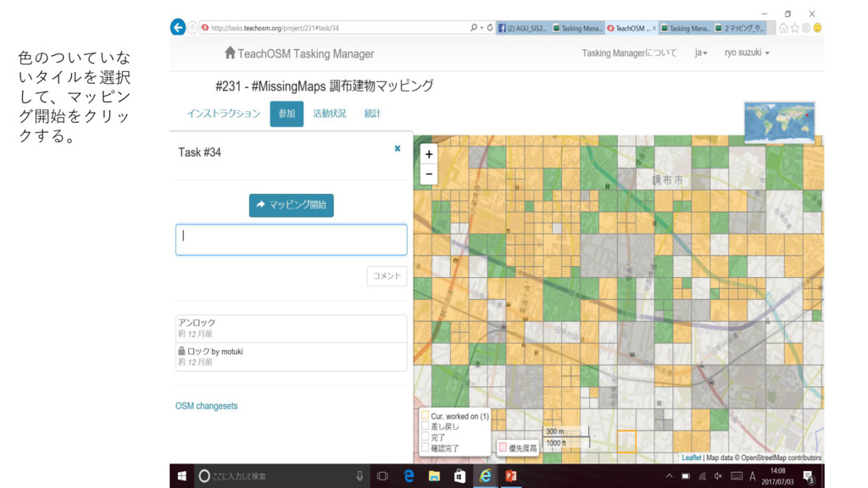Image resolution: width=868 pixels, height=488 pixels.
Task: Click the TeachOSM Tasking Manager title link
Action: tap(305, 53)
